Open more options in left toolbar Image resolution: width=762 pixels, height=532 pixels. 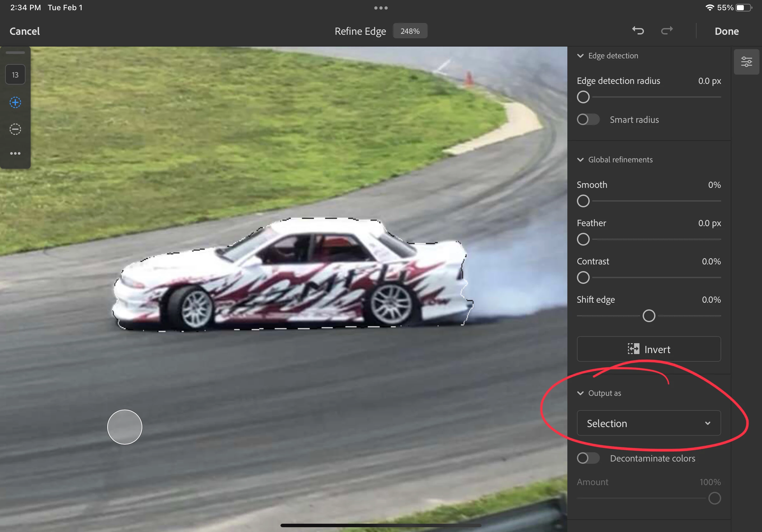(15, 153)
